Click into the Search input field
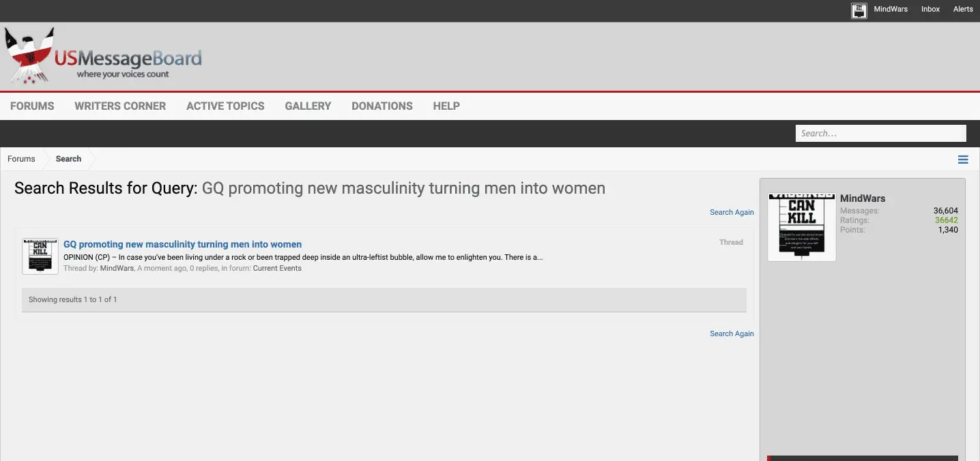Image resolution: width=980 pixels, height=461 pixels. pyautogui.click(x=880, y=134)
